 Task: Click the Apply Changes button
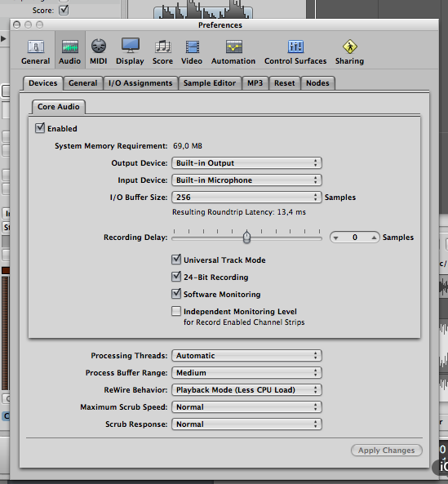click(386, 451)
